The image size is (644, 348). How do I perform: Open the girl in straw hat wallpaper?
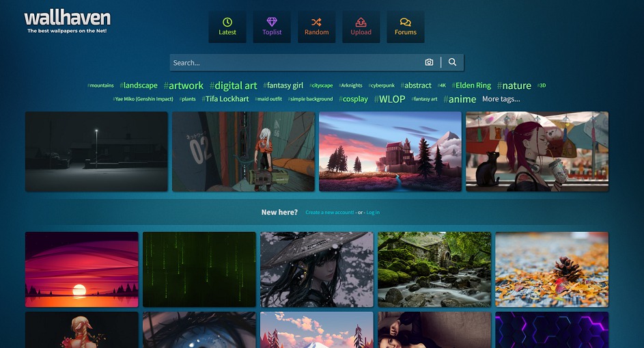tap(317, 269)
